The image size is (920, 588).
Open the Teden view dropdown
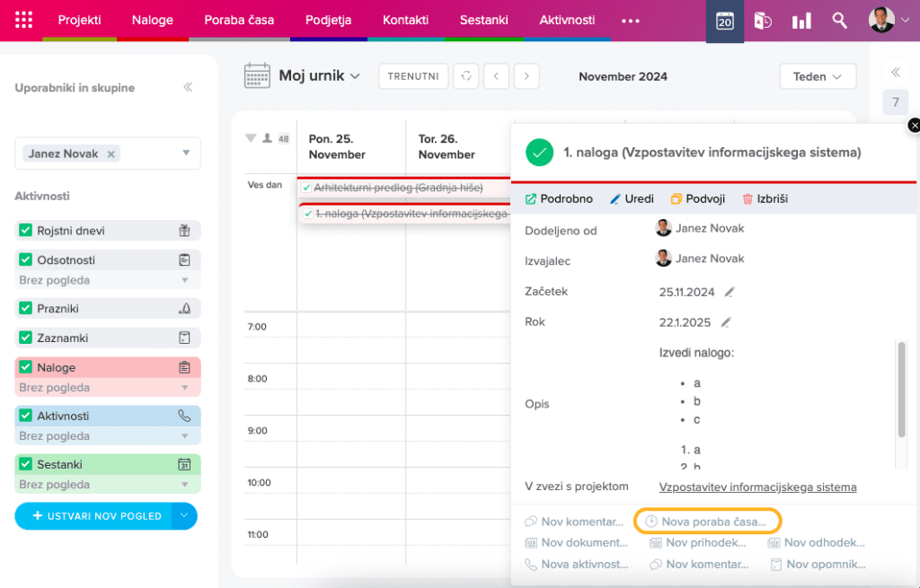click(818, 76)
